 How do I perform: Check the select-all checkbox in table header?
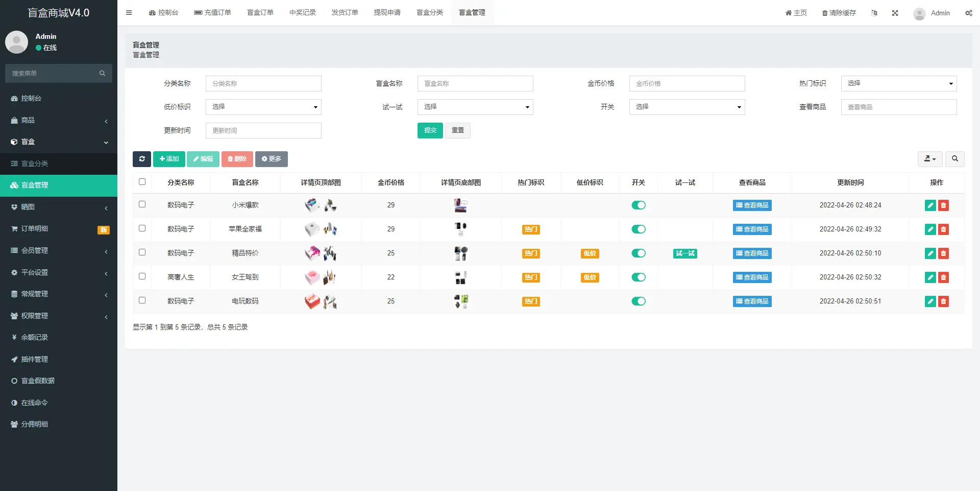pos(142,181)
